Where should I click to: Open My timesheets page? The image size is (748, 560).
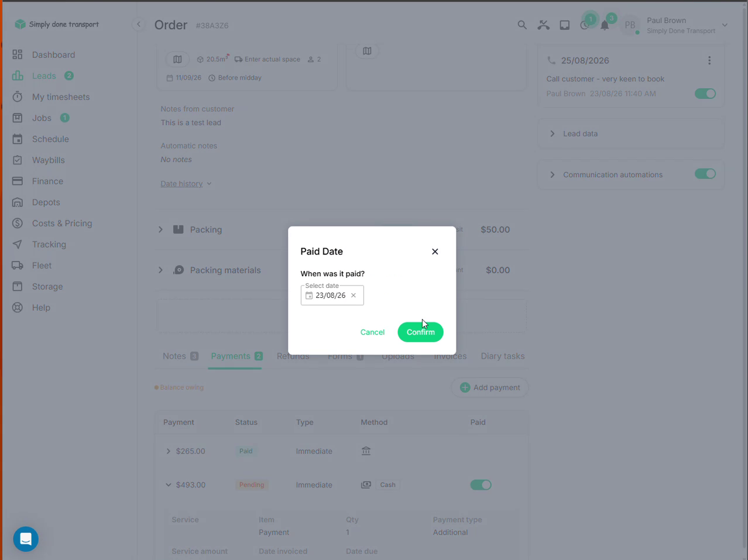(x=61, y=97)
